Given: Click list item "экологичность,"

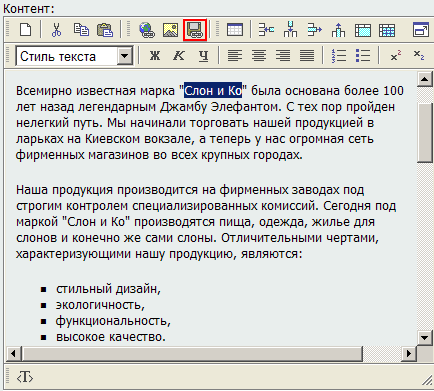Looking at the screenshot, I should [x=100, y=305].
